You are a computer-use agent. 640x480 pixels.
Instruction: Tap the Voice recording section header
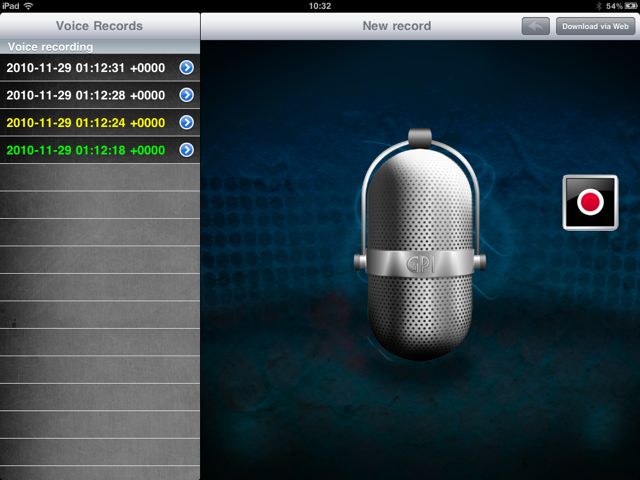[x=100, y=47]
